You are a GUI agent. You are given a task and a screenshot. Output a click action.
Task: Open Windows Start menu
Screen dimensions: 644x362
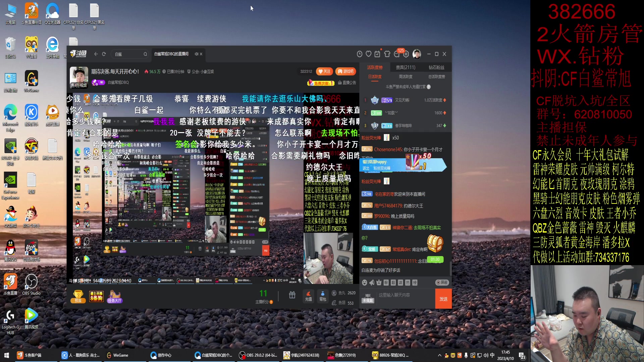pyautogui.click(x=6, y=355)
